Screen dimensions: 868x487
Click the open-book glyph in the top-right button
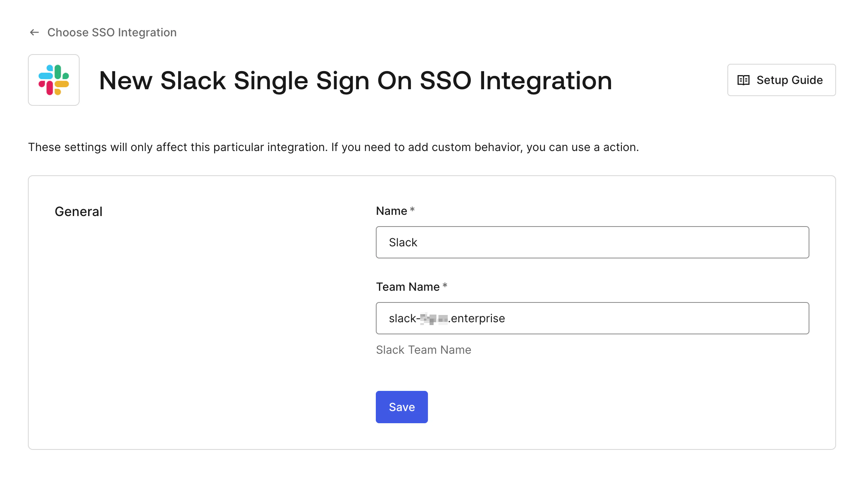coord(743,80)
